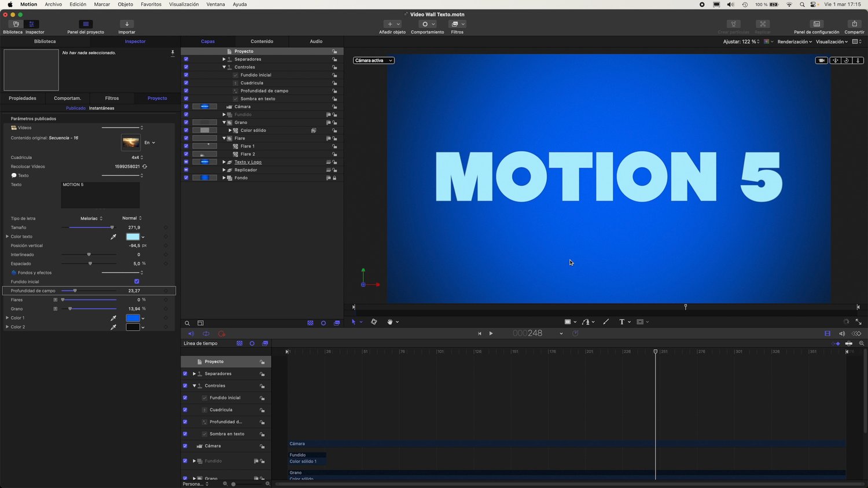Select the Hand pan tool
The image size is (868, 488).
(390, 322)
